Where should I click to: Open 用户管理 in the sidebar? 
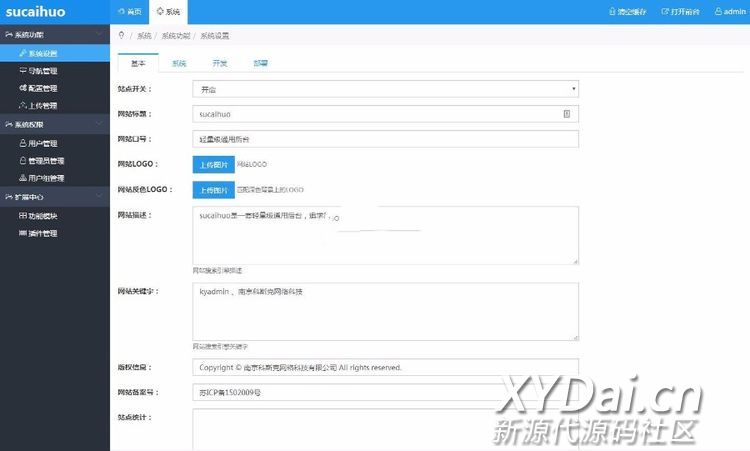click(55, 143)
